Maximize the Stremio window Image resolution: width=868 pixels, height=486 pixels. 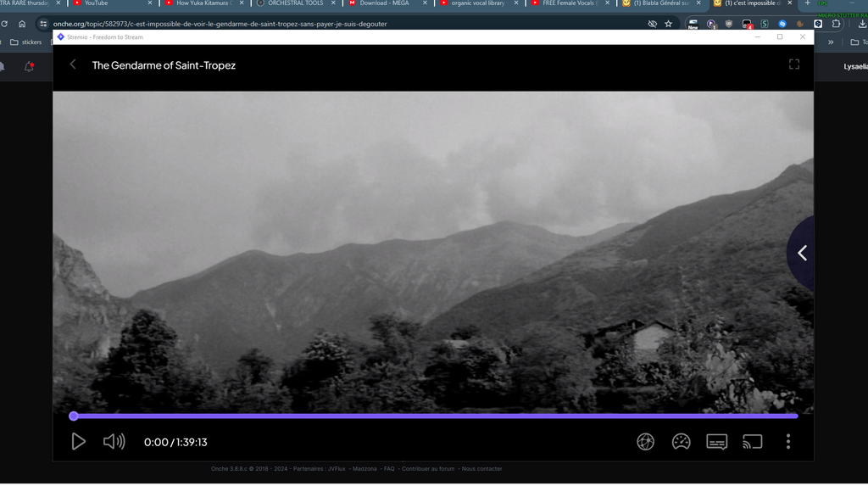pos(780,36)
